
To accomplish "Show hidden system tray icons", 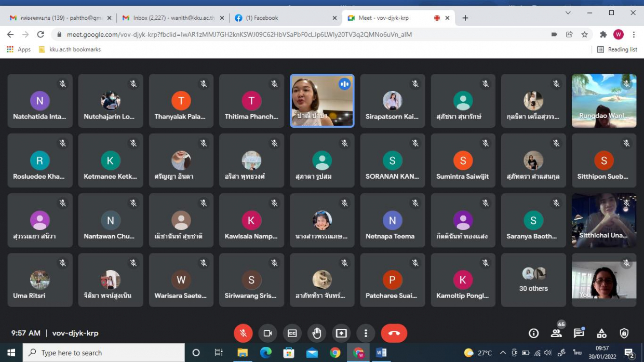I will pyautogui.click(x=502, y=353).
